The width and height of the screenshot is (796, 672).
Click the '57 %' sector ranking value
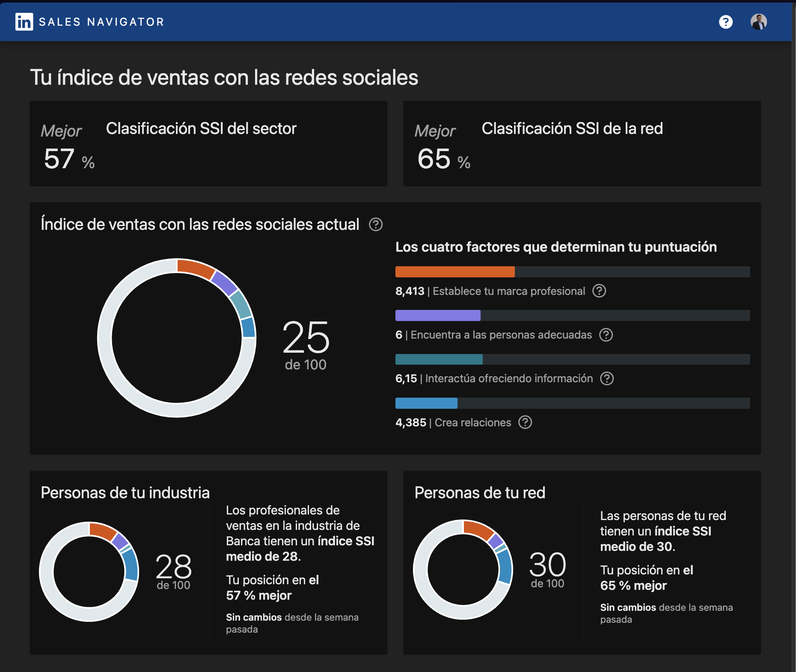coord(69,159)
